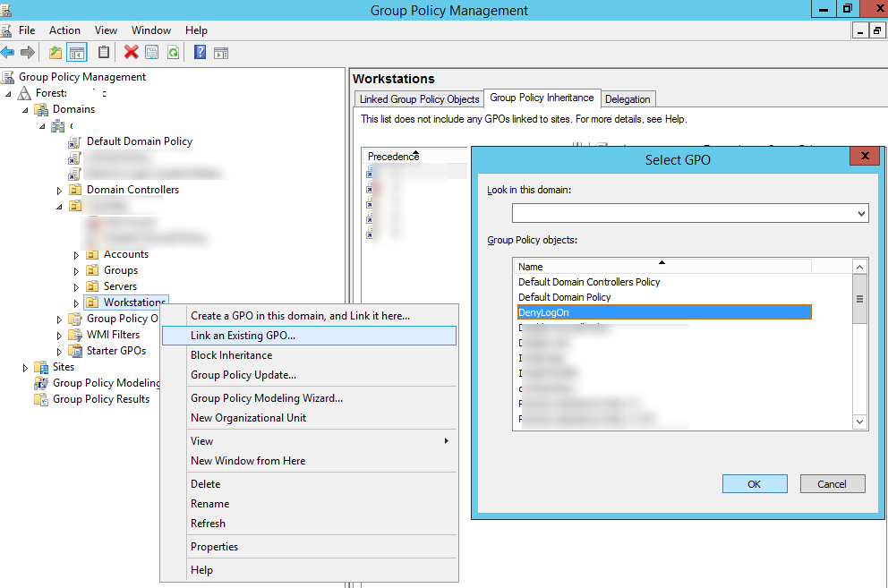Click the green Refresh toolbar icon
Screen dimensions: 888x588
pyautogui.click(x=172, y=52)
